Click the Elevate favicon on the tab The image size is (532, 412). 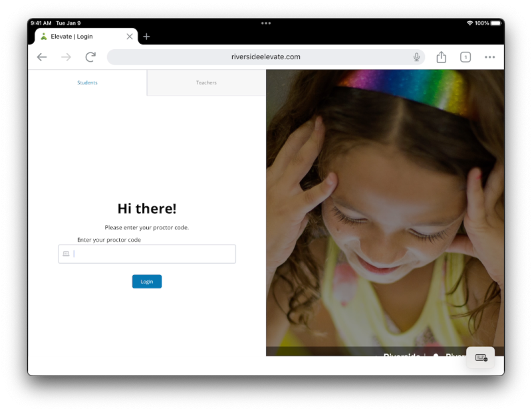44,37
